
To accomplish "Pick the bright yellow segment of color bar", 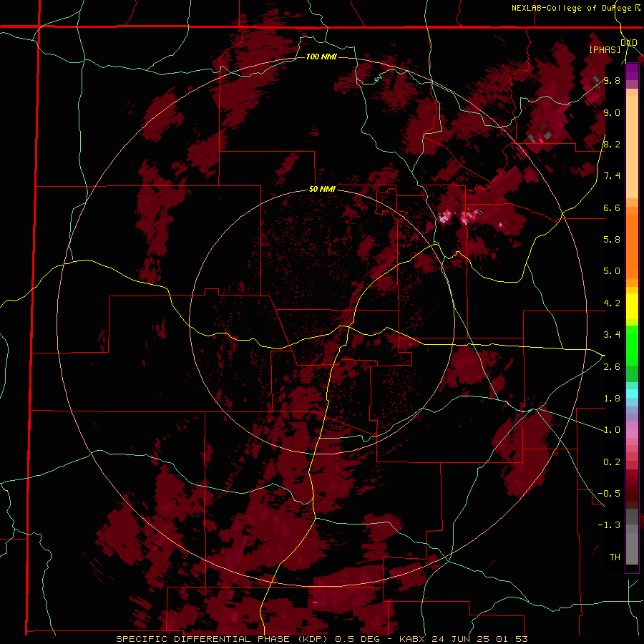I will coord(632,306).
